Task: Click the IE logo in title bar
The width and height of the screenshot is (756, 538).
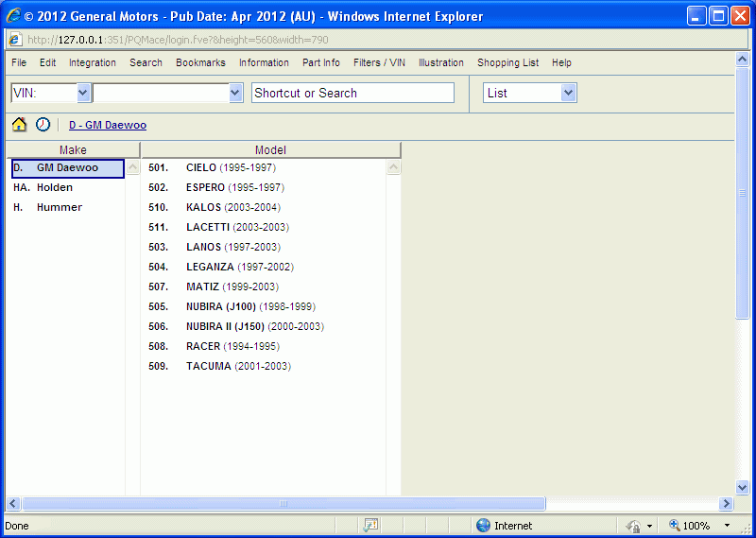Action: click(x=13, y=16)
